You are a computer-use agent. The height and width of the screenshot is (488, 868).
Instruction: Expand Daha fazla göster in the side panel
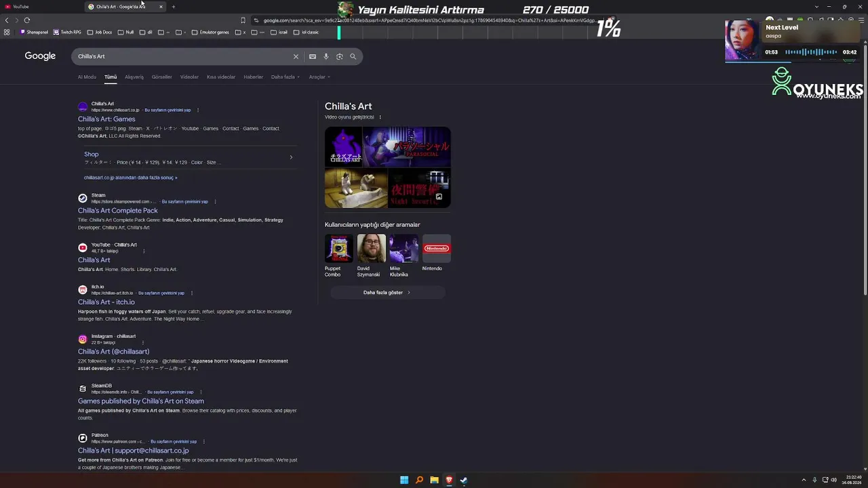[x=387, y=292]
